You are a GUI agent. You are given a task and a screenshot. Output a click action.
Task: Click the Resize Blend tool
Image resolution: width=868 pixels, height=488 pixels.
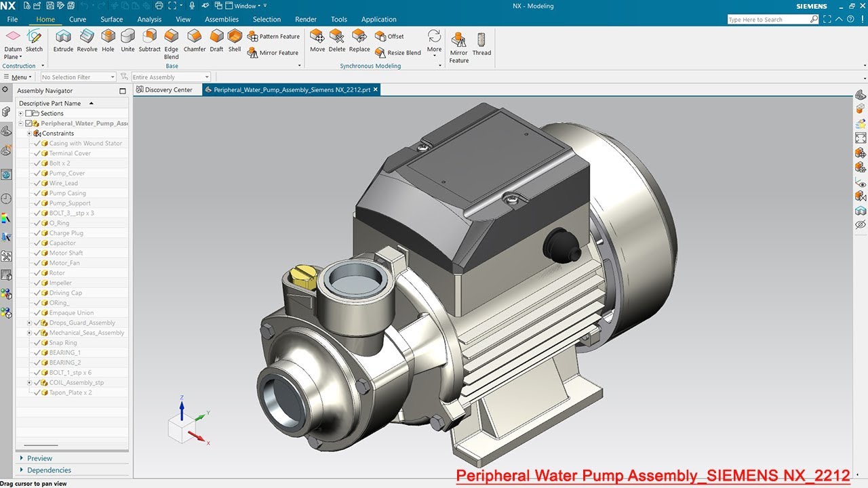tap(397, 53)
